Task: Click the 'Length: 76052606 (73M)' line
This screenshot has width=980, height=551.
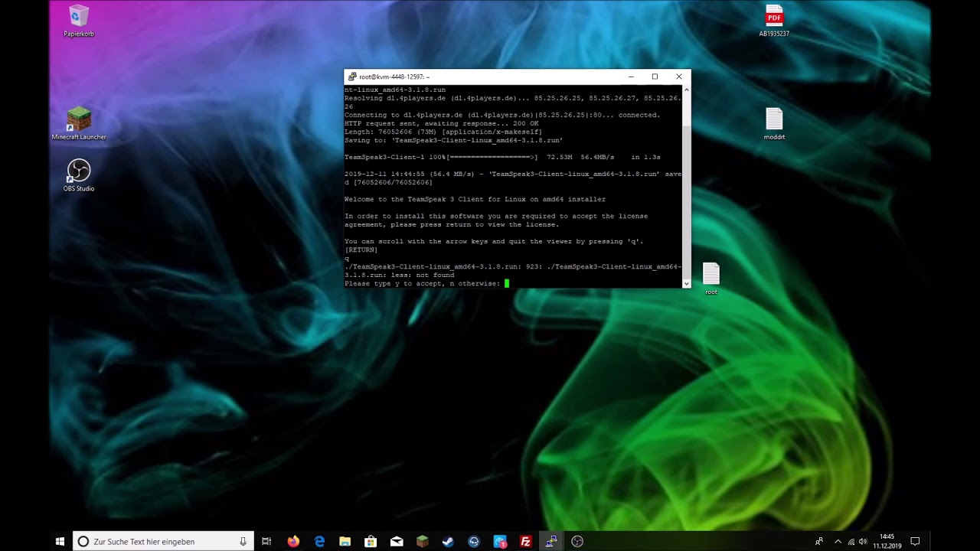Action: click(443, 132)
